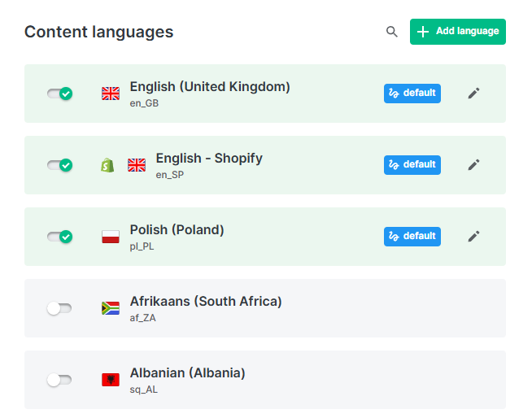The height and width of the screenshot is (418, 532).
Task: Click the search magnifier icon
Action: 392,32
